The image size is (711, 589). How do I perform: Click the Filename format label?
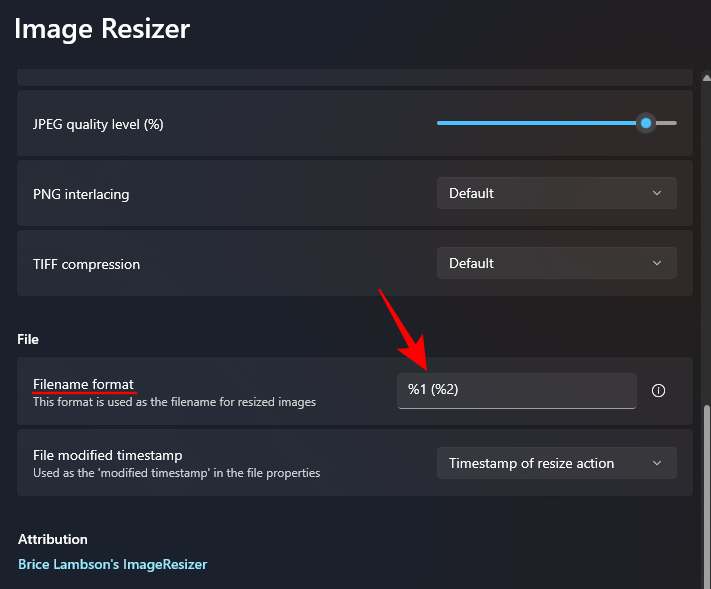pyautogui.click(x=83, y=384)
